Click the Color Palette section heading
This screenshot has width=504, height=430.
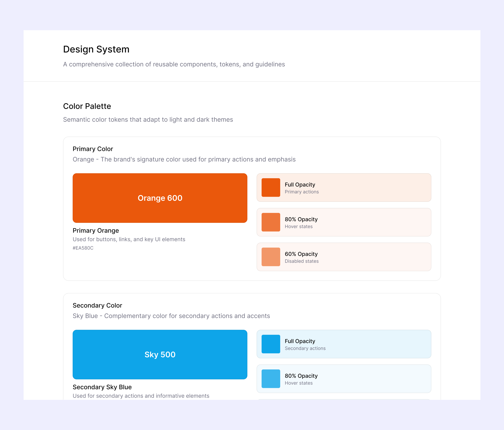pos(87,106)
